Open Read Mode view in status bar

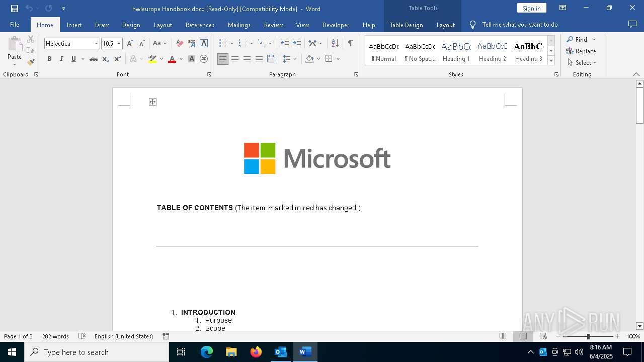coord(503,336)
